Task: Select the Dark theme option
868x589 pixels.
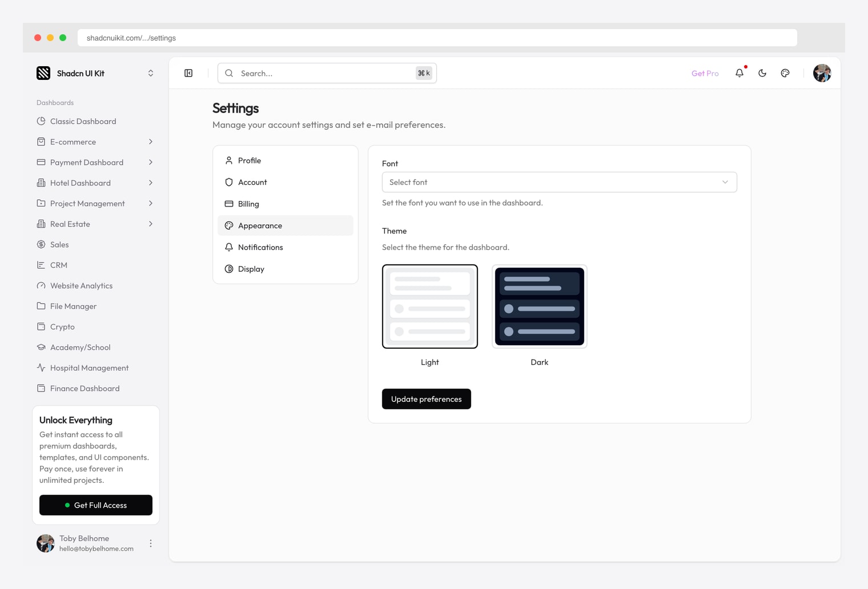Action: [540, 306]
